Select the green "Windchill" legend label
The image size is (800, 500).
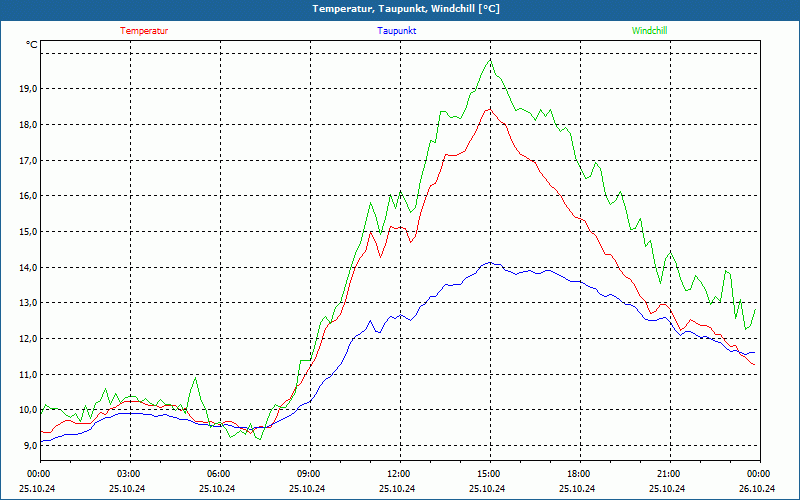pos(649,31)
